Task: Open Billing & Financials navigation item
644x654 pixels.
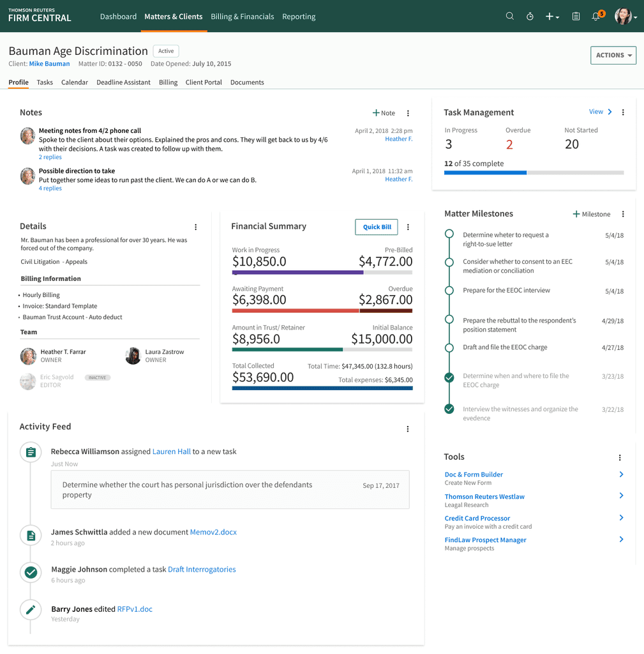Action: pos(242,16)
